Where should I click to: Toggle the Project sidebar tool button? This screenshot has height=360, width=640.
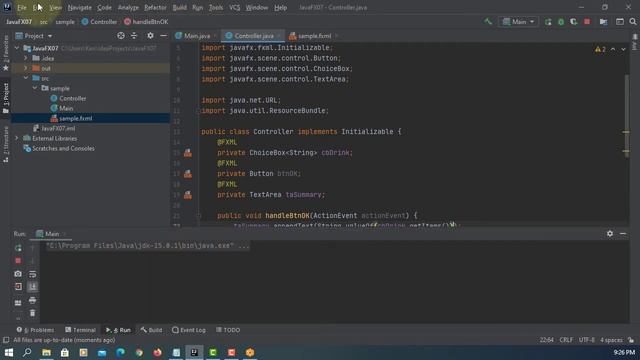(x=6, y=98)
